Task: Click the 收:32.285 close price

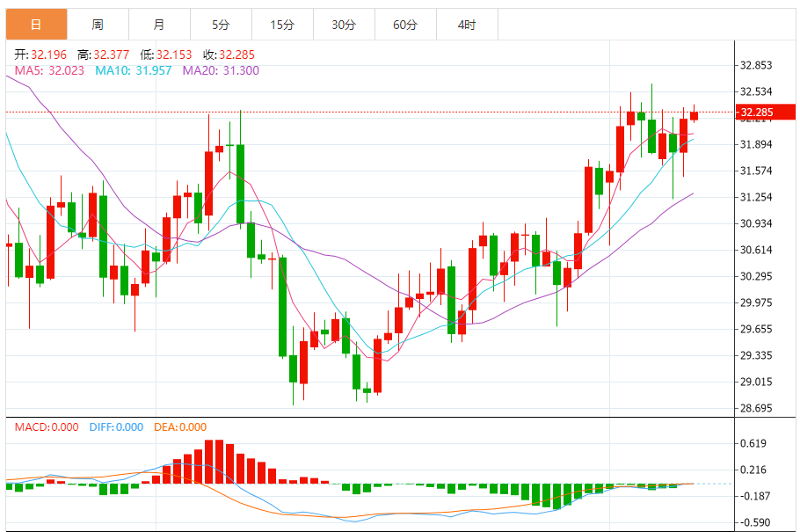Action: (229, 55)
